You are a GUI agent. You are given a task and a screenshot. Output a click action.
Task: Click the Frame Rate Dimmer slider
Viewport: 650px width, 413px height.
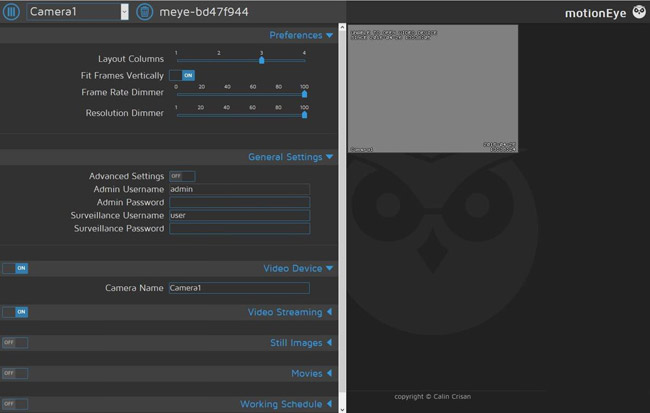(240, 94)
